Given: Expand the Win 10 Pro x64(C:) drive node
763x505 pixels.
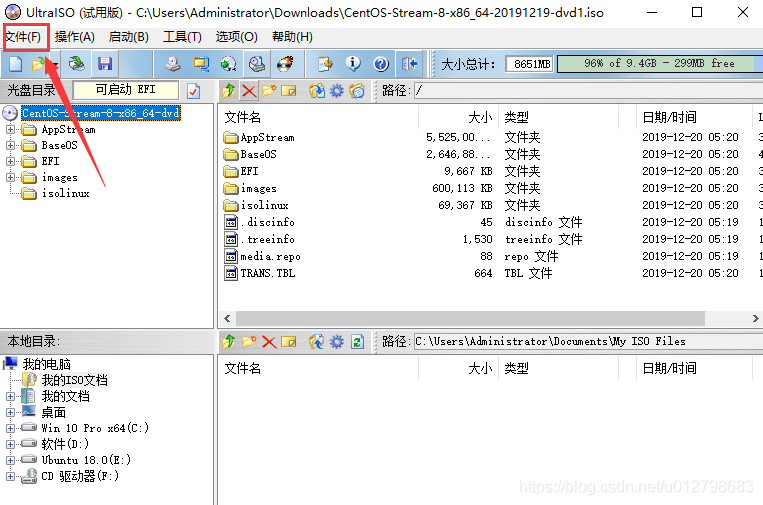Looking at the screenshot, I should 10,428.
